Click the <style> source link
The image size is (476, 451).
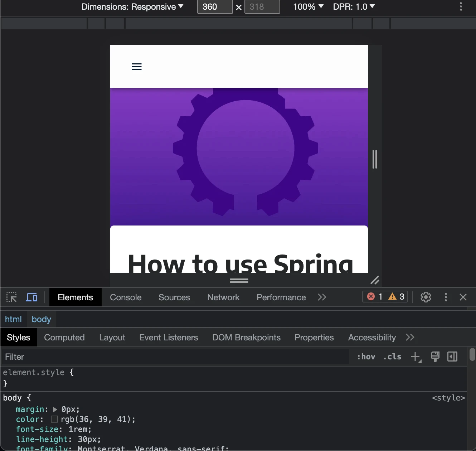(x=448, y=398)
